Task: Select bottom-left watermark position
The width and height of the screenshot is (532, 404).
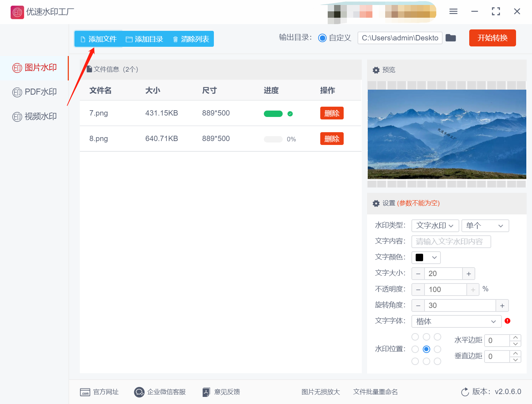Action: [415, 361]
